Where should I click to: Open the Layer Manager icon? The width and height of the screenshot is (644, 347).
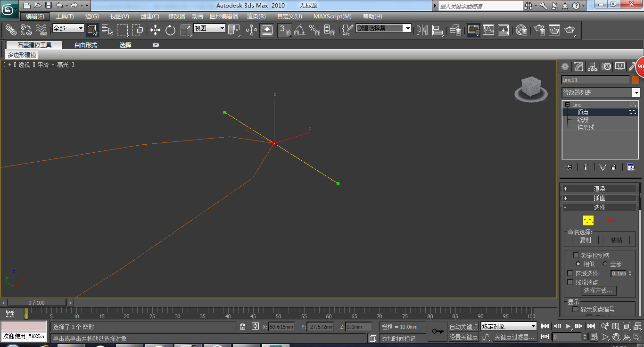pyautogui.click(x=455, y=30)
